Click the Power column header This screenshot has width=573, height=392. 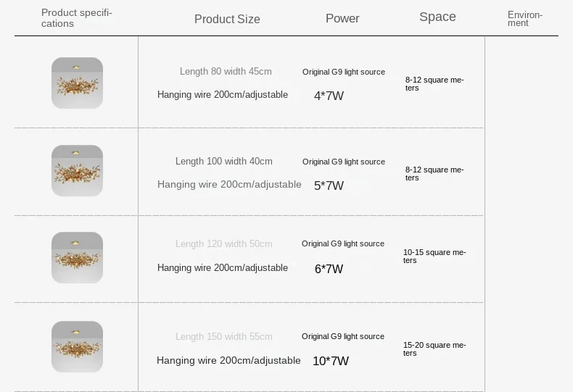coord(342,18)
